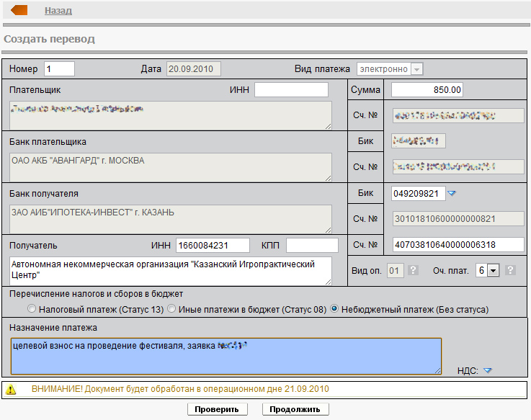Image resolution: width=531 pixels, height=420 pixels.
Task: Open the Назад link
Action: 58,11
